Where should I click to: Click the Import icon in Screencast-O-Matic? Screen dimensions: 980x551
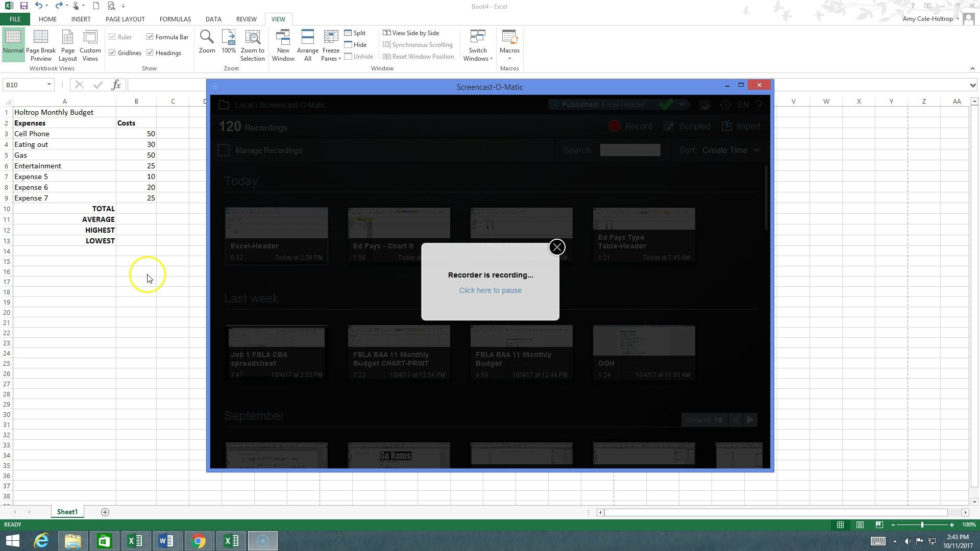pos(741,126)
